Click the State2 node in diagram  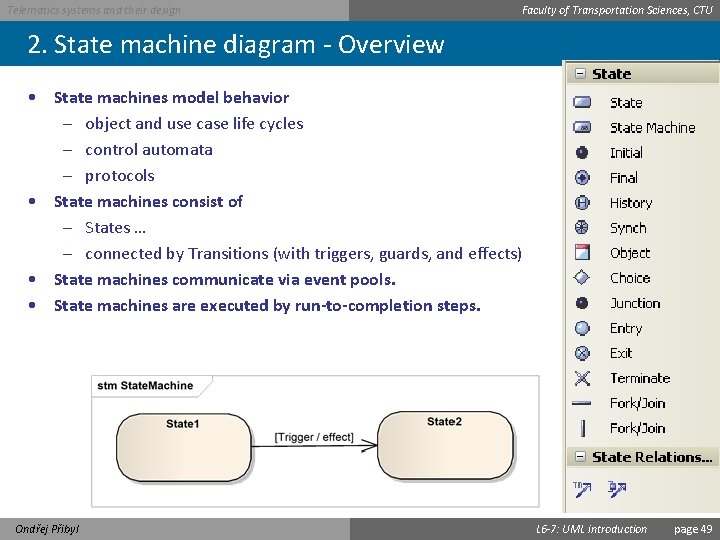coord(444,445)
